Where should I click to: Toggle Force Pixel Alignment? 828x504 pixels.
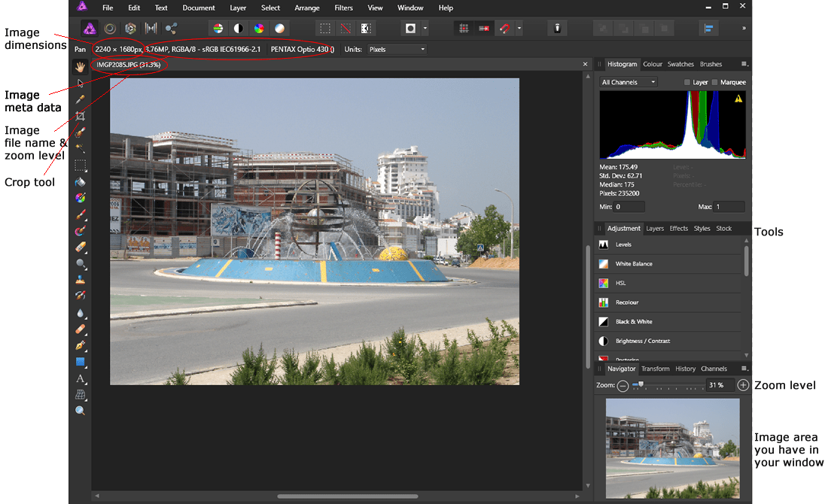point(464,29)
